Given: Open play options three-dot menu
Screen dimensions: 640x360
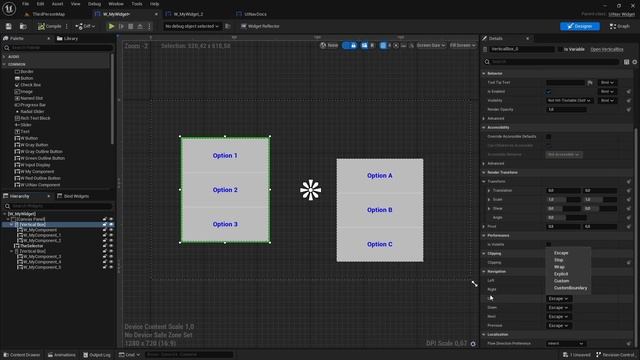Looking at the screenshot, I should [x=149, y=26].
